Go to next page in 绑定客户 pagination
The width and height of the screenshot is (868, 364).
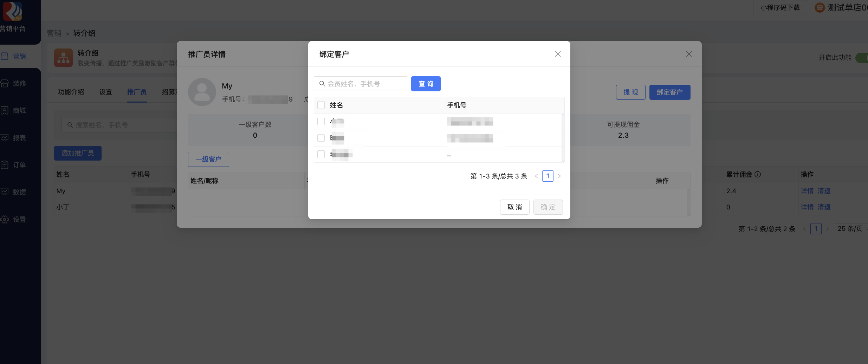tap(559, 176)
